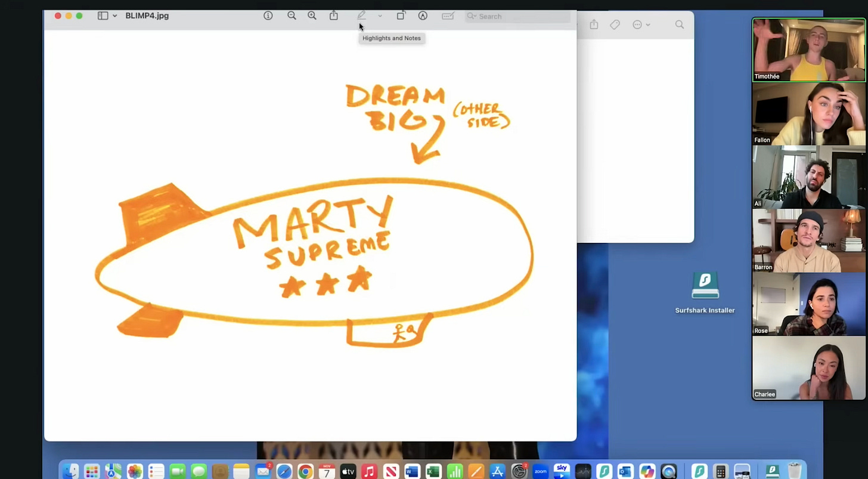
Task: Open Notes from the Dock
Action: [x=241, y=471]
